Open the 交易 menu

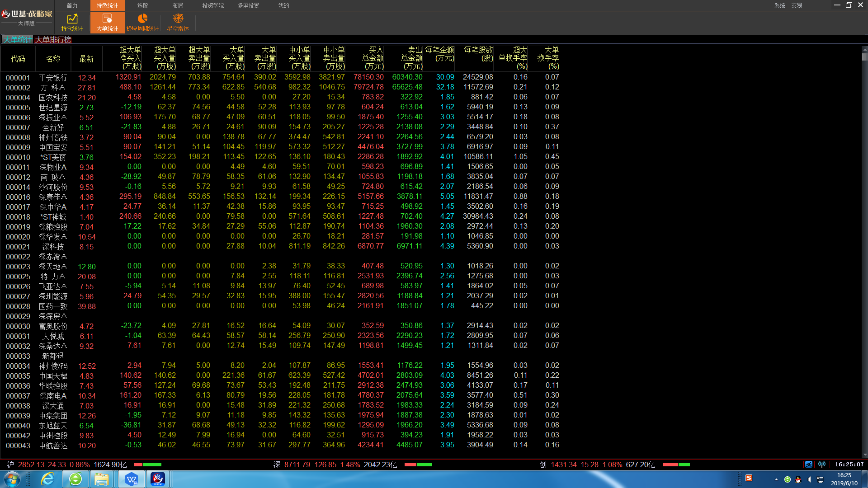coord(797,5)
